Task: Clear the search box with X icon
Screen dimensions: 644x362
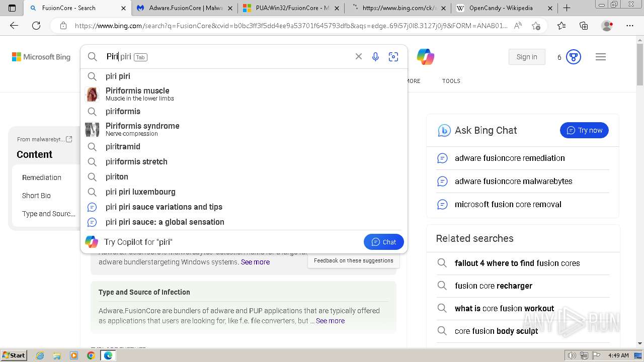Action: pyautogui.click(x=359, y=57)
